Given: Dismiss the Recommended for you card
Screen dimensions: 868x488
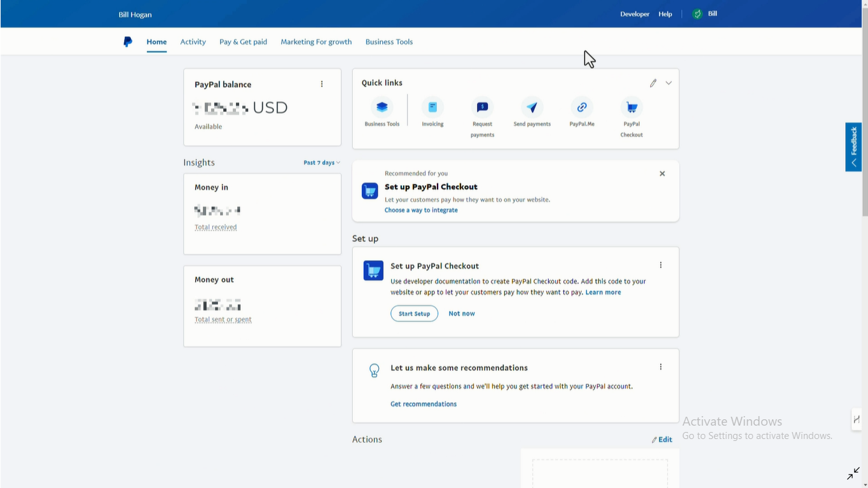Looking at the screenshot, I should click(x=662, y=174).
